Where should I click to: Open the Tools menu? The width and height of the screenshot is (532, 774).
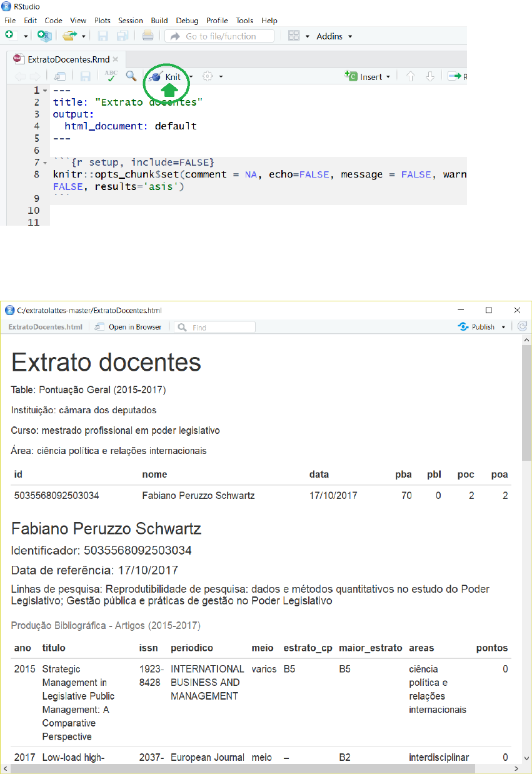[244, 21]
